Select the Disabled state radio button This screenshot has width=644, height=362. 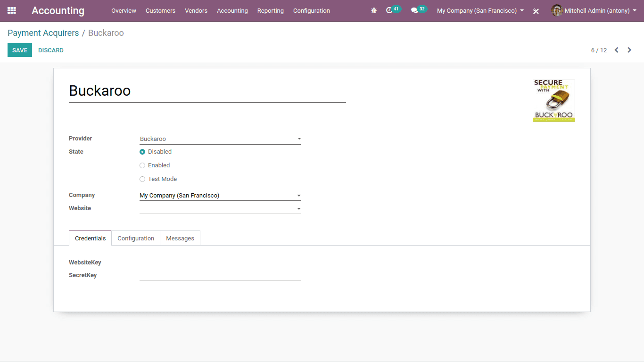142,152
